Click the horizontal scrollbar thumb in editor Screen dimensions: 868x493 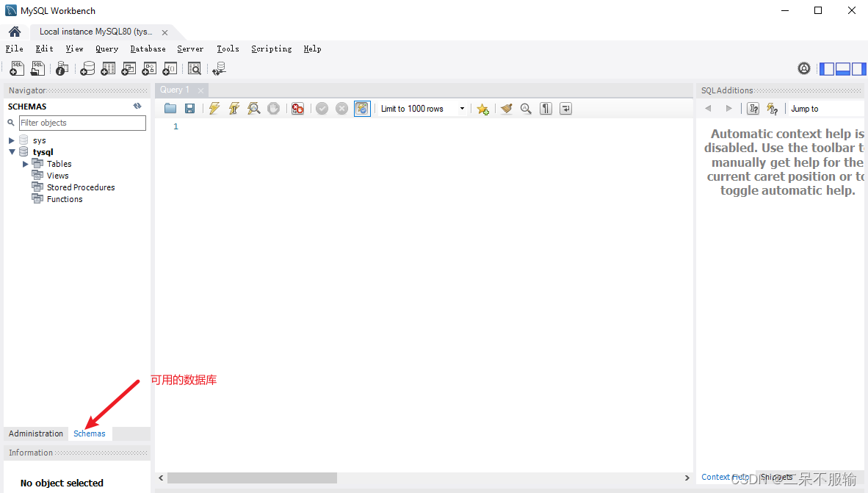pyautogui.click(x=253, y=478)
